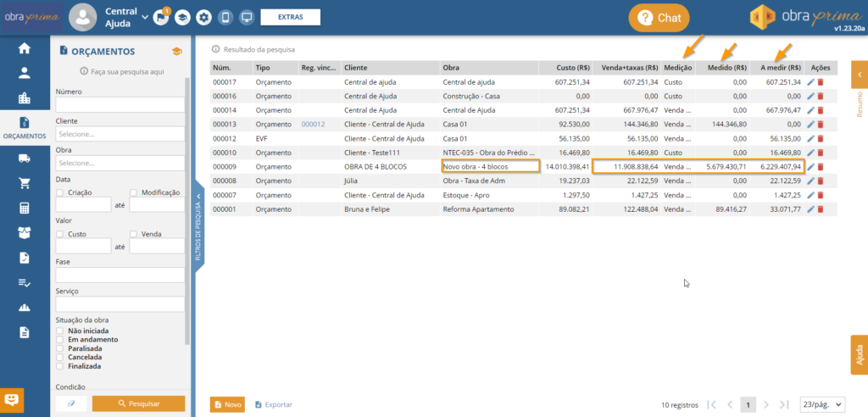Open the Cliente select dropdown
The image size is (868, 417).
pyautogui.click(x=120, y=134)
